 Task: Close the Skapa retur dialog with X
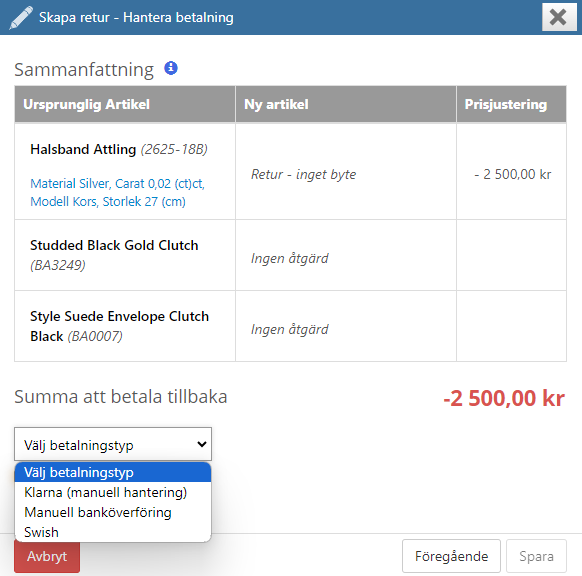pyautogui.click(x=559, y=17)
